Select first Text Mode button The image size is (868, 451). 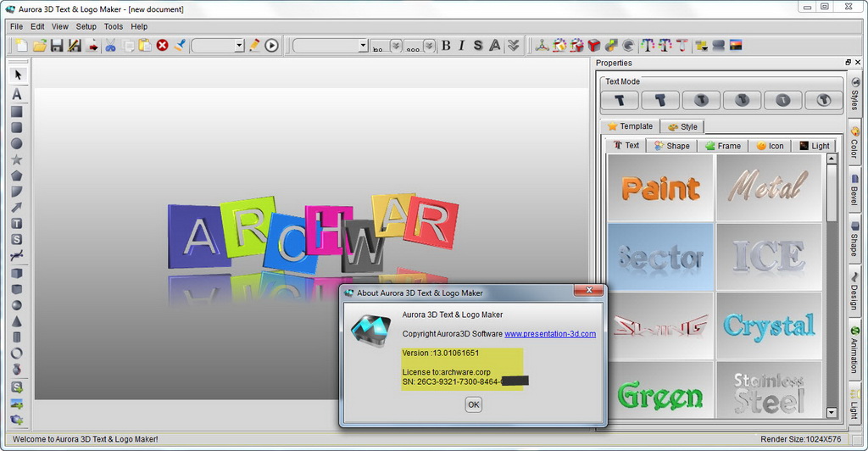(620, 100)
